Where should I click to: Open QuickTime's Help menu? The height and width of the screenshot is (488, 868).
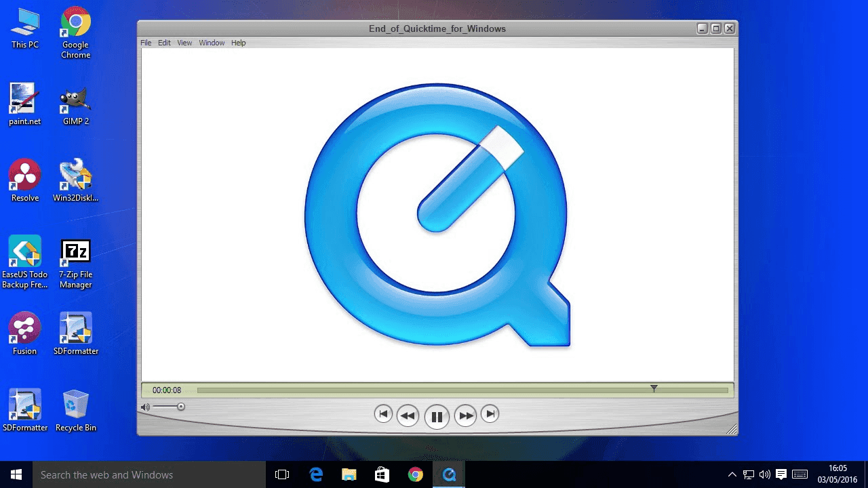[238, 42]
